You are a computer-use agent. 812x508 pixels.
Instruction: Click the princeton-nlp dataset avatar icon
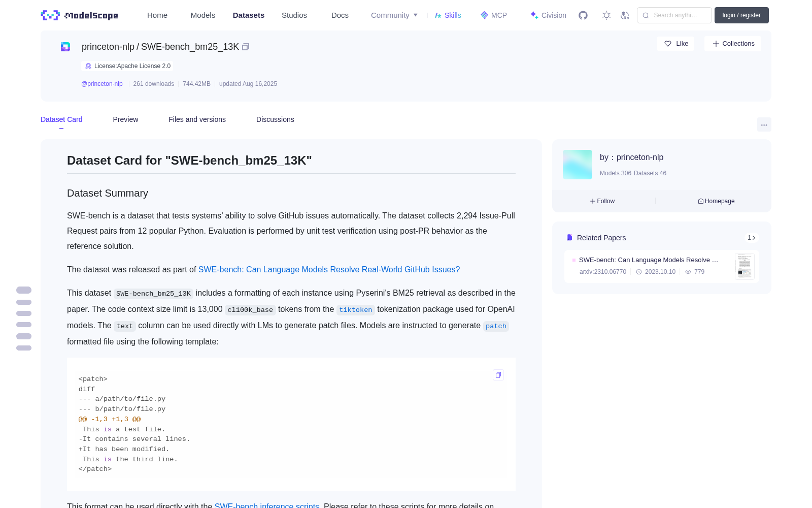[x=65, y=47]
